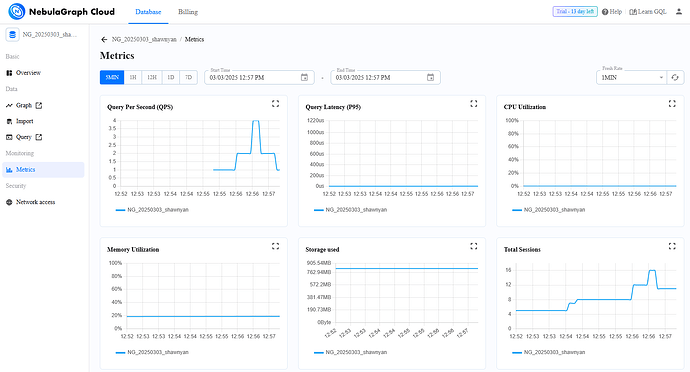Screen dimensions: 690x372
Task: Expand the Query Per Second chart fullscreen
Action: [x=275, y=104]
